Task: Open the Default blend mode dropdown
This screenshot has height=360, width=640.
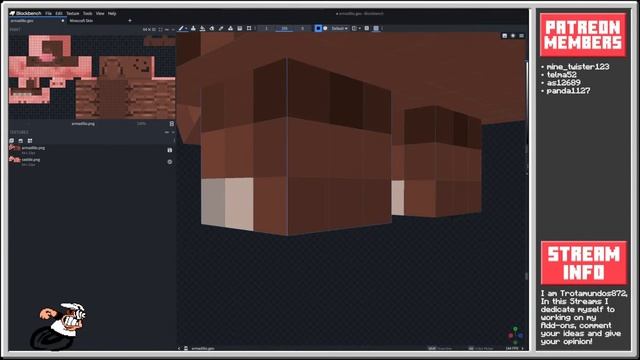Action: click(x=339, y=28)
